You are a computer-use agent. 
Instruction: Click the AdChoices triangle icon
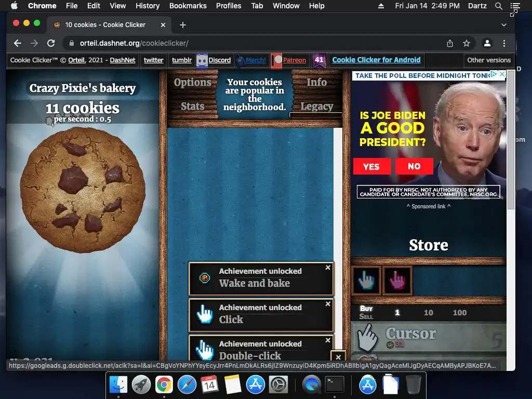click(x=494, y=74)
